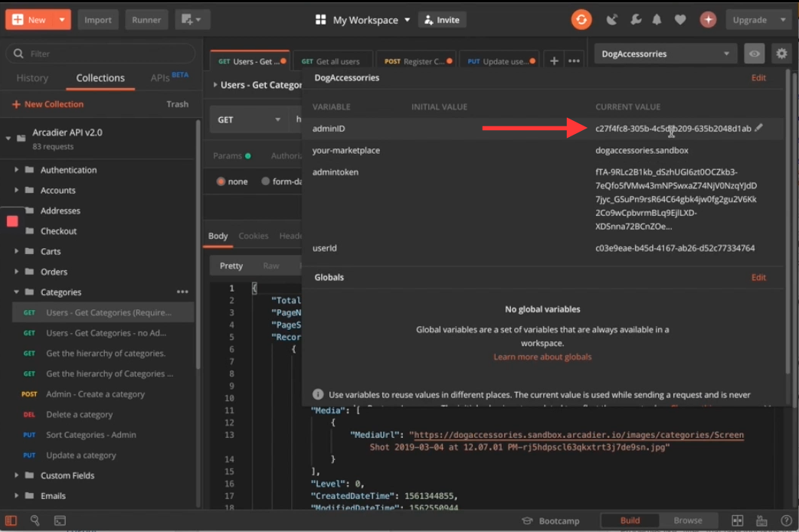Open the three-dot menu for Categories folder
The width and height of the screenshot is (799, 532).
[x=182, y=292]
